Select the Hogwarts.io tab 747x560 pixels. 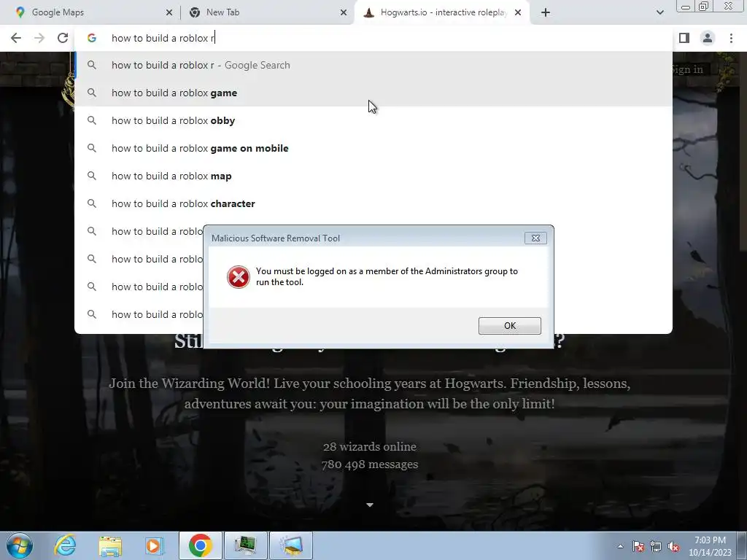pyautogui.click(x=443, y=12)
